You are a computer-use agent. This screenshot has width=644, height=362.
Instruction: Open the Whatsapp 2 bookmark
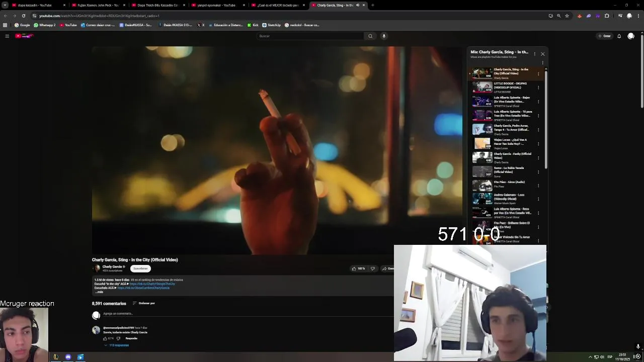45,25
